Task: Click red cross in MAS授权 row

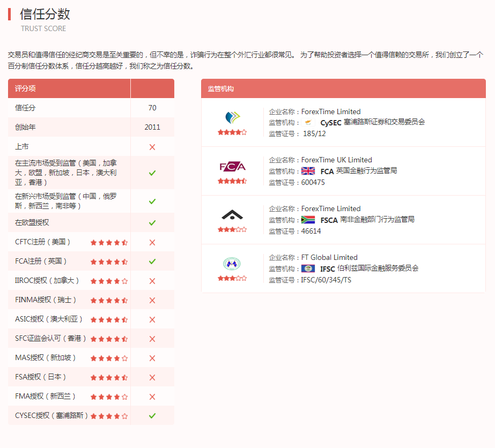Action: pos(152,358)
